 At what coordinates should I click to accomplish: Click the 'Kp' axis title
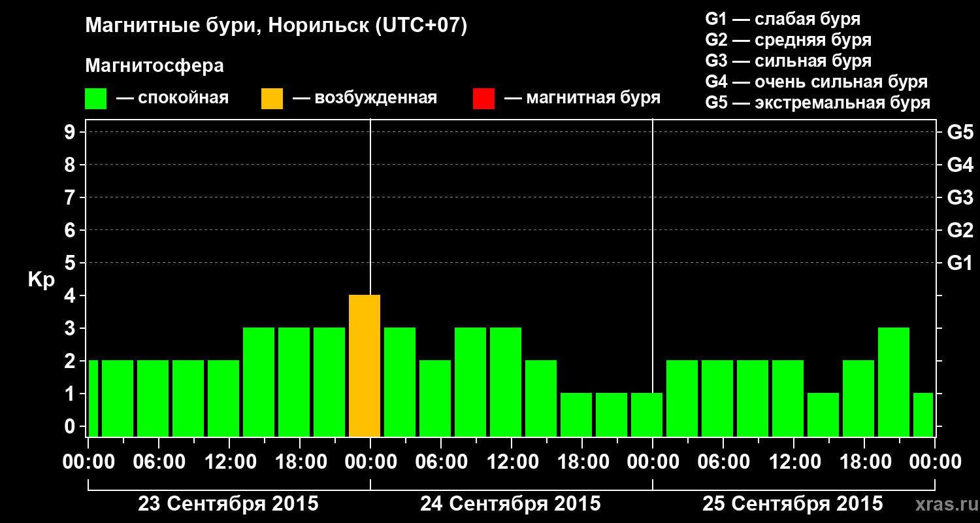(x=41, y=280)
